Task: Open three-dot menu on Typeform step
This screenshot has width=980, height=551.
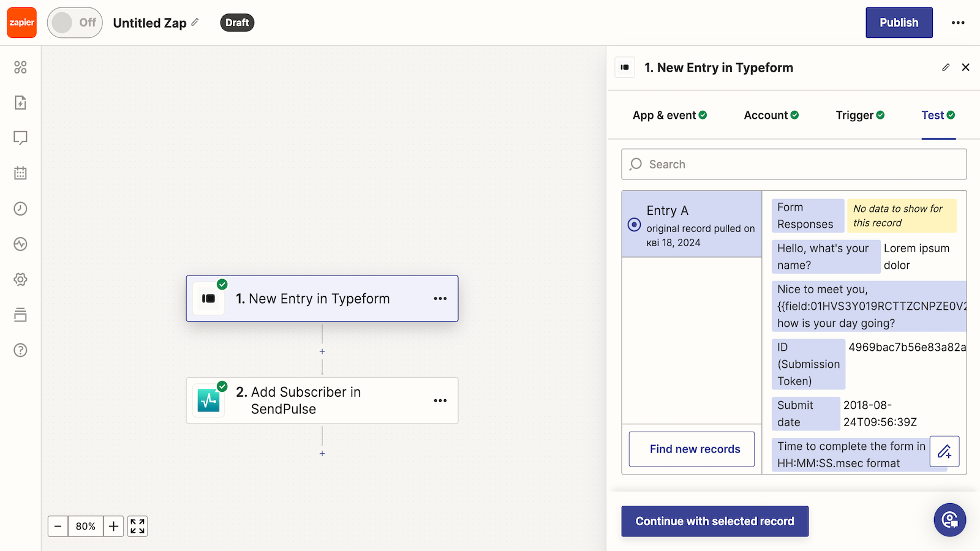Action: (440, 299)
